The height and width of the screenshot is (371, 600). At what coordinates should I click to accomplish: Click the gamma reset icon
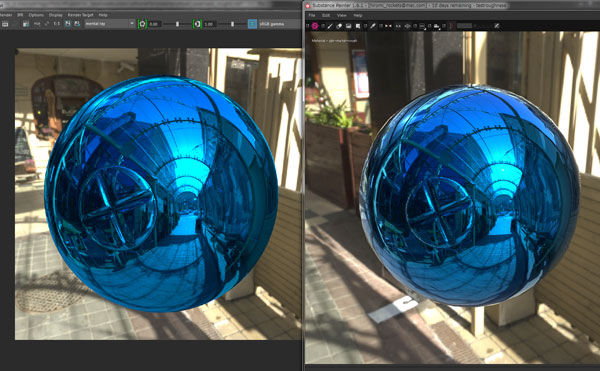tap(197, 24)
